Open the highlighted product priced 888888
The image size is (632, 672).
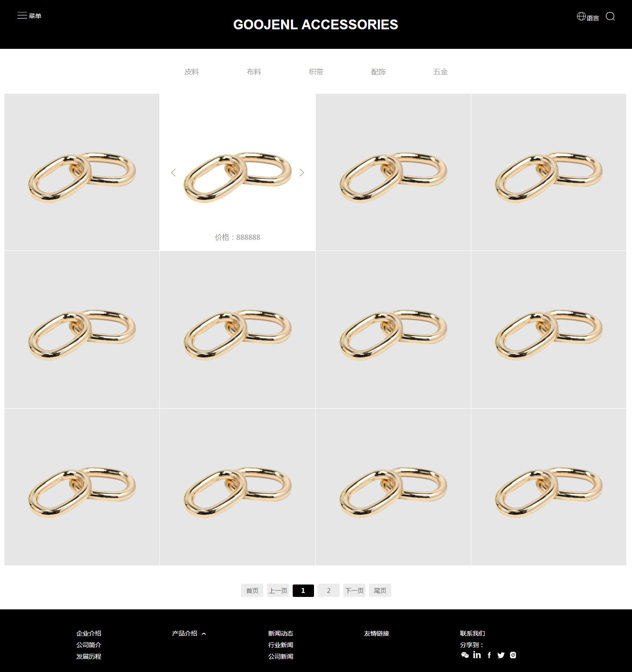pos(238,172)
